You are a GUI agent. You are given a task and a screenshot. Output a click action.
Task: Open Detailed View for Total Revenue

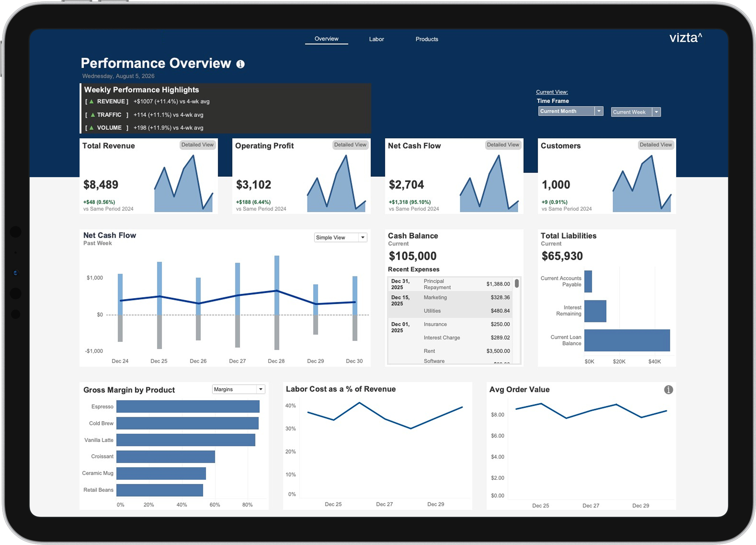click(x=197, y=145)
